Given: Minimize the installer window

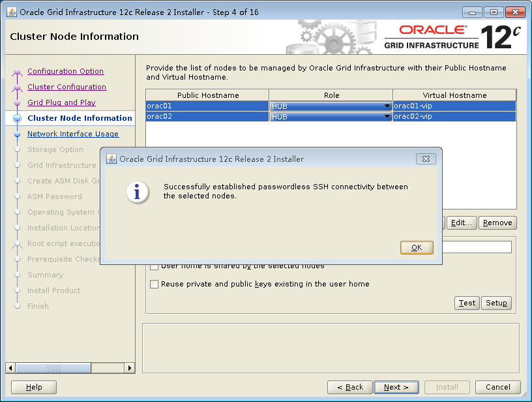Looking at the screenshot, I should point(472,12).
